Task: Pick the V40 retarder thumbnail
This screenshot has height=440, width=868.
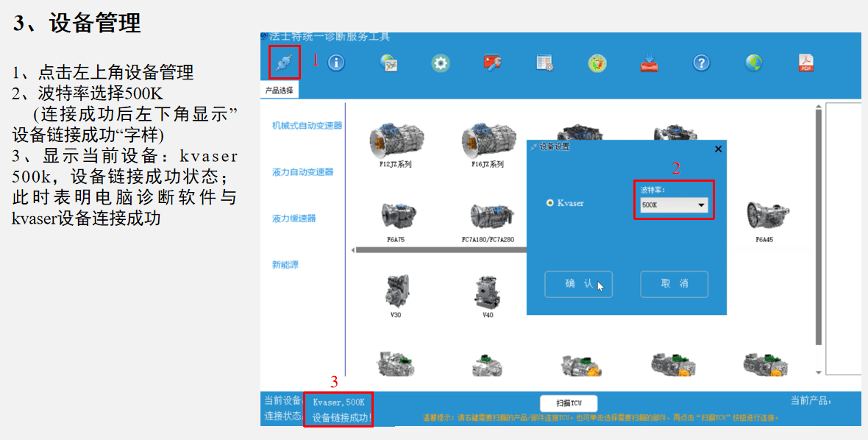Action: [x=488, y=291]
